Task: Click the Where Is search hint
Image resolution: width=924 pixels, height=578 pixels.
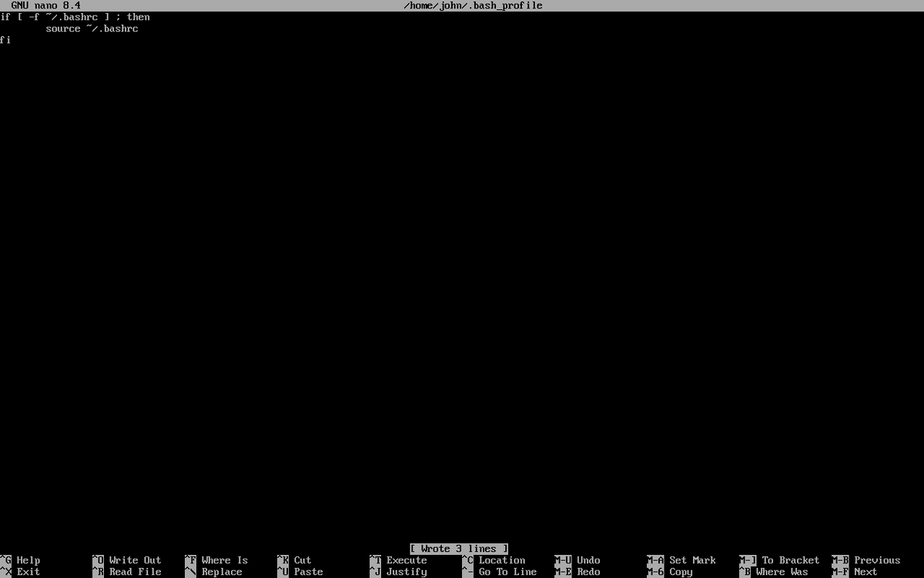Action: [x=216, y=560]
